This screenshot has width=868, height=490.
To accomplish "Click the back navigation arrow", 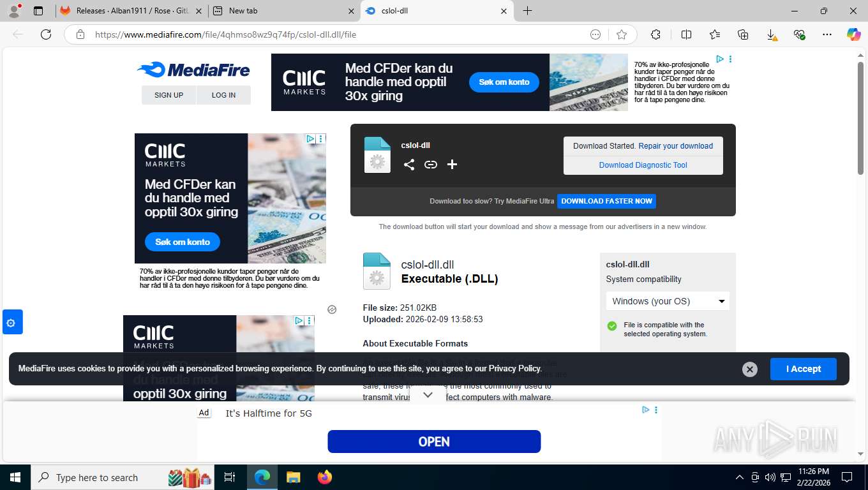I will click(x=18, y=34).
